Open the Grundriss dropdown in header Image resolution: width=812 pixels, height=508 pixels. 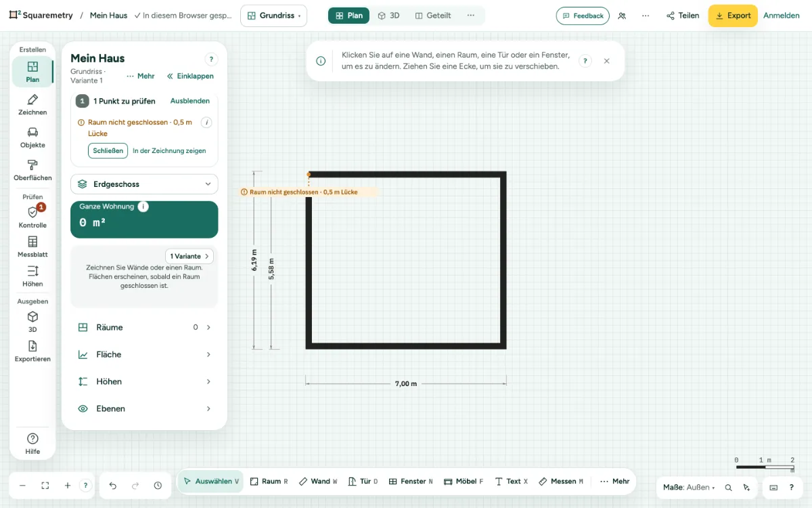273,16
